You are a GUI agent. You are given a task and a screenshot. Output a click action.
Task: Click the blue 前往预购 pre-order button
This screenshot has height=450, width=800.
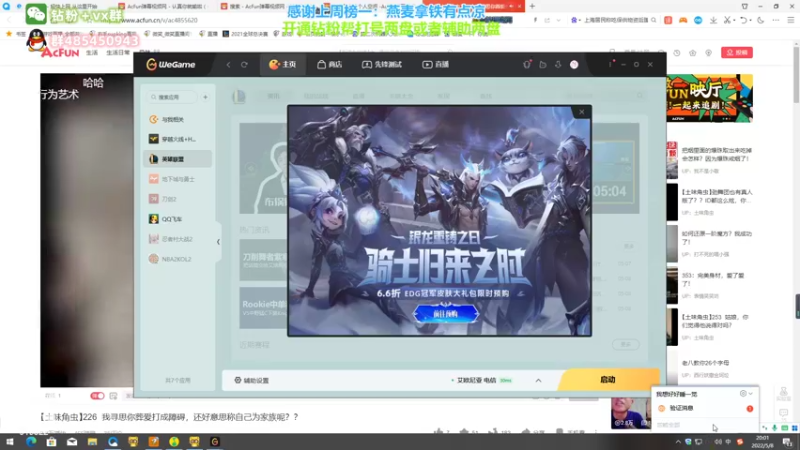pyautogui.click(x=445, y=314)
